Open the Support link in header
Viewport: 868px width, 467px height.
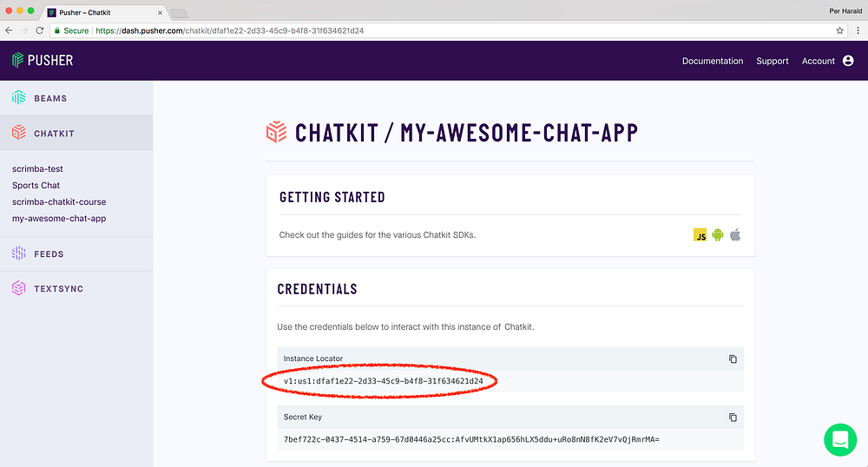click(773, 61)
